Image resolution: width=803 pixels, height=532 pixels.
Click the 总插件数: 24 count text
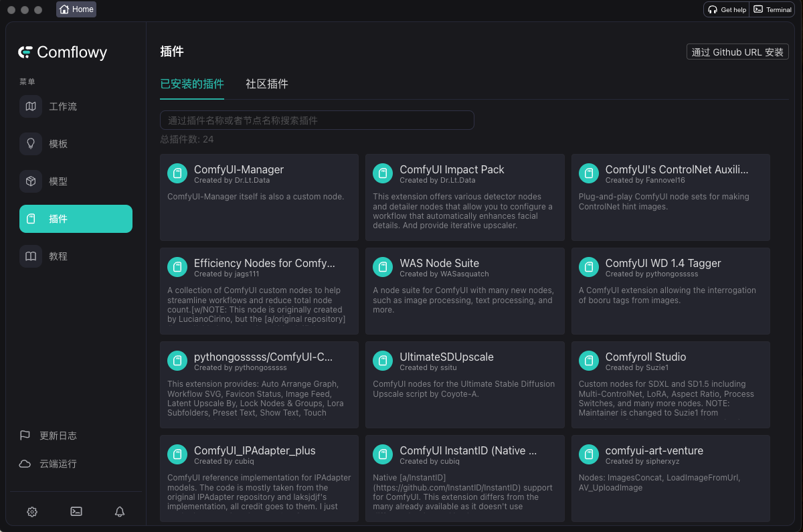pyautogui.click(x=187, y=139)
